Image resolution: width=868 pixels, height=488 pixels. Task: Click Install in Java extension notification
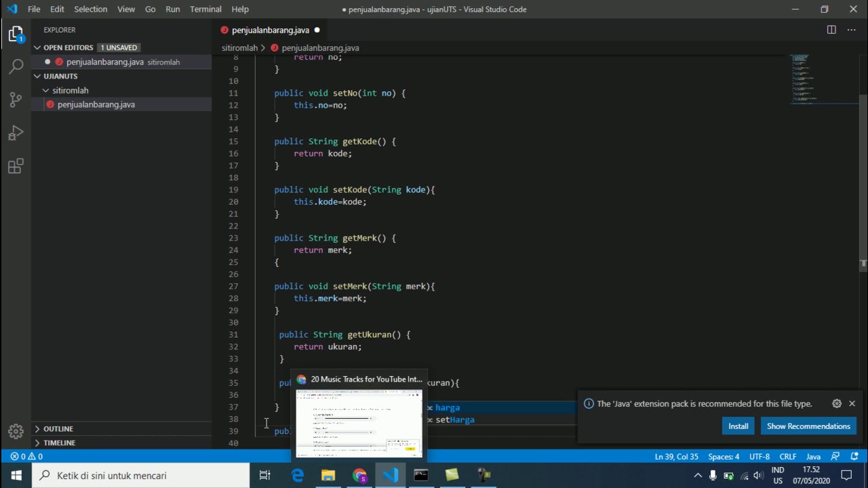(738, 426)
